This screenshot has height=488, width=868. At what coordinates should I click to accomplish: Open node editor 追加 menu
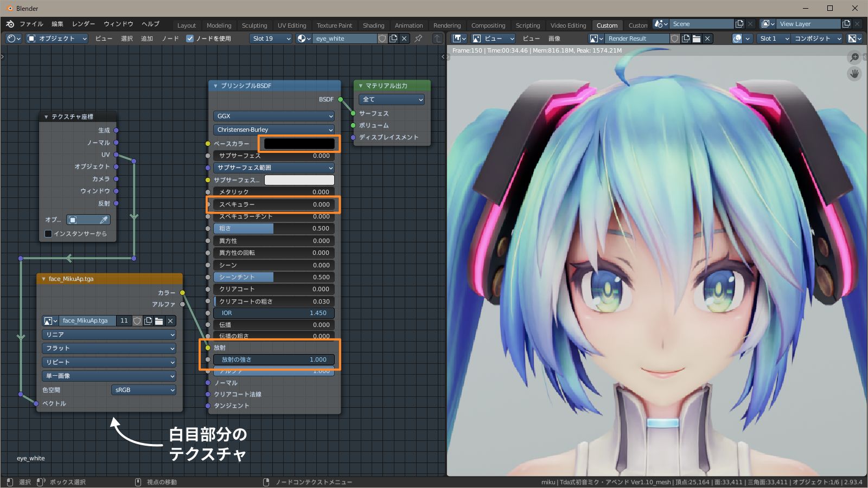147,38
